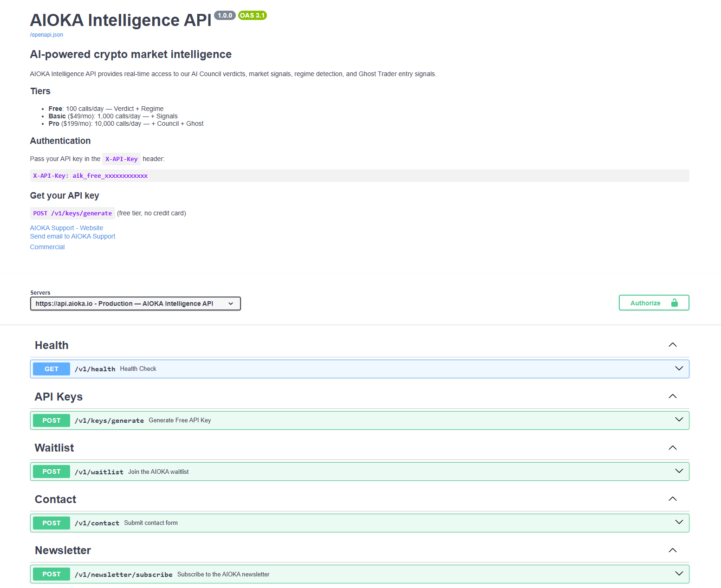Open the Commercial license link

47,247
